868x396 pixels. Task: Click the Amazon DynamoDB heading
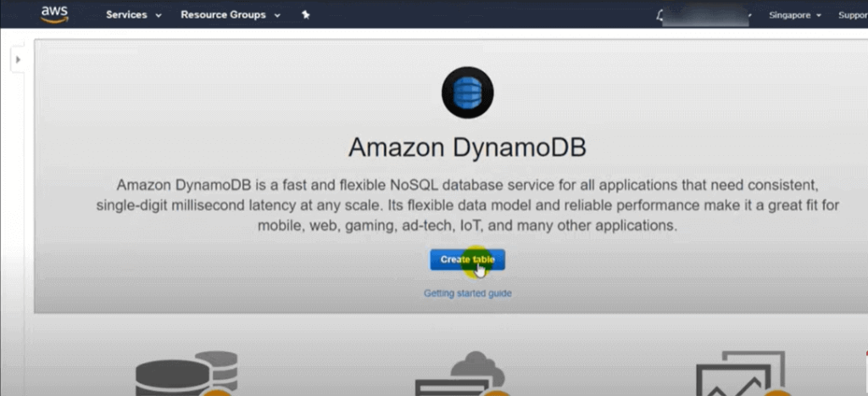[467, 148]
